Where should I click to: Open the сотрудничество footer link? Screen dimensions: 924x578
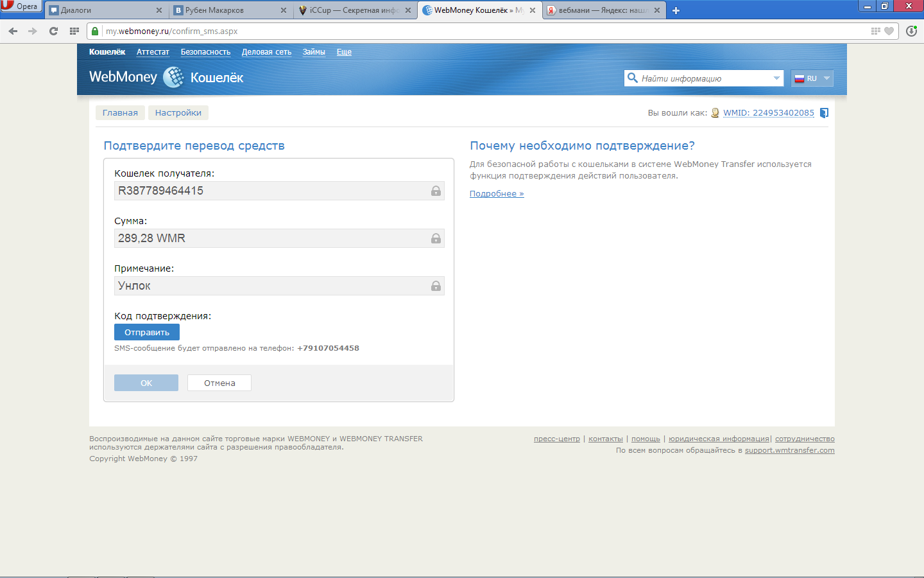(x=805, y=439)
